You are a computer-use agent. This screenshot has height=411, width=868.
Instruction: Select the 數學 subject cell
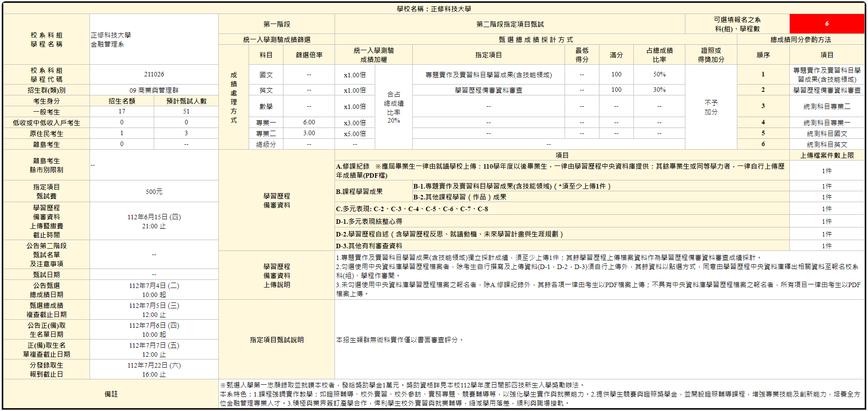pos(266,106)
